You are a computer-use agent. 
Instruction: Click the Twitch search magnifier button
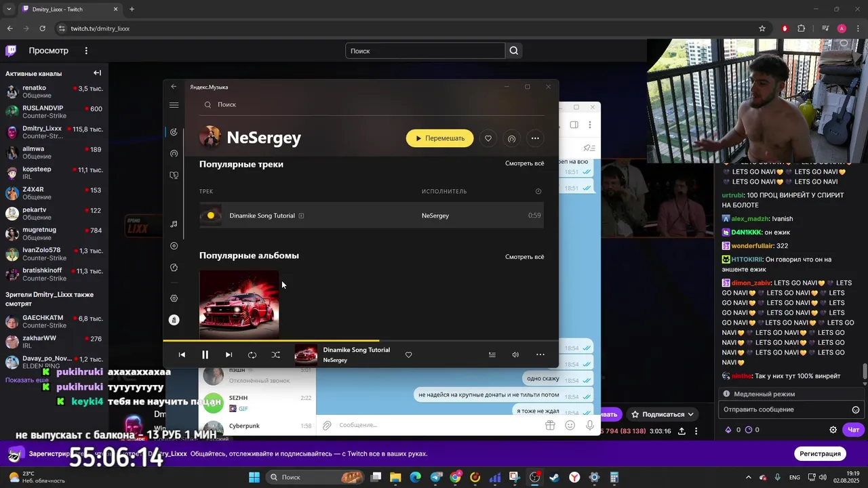(514, 51)
